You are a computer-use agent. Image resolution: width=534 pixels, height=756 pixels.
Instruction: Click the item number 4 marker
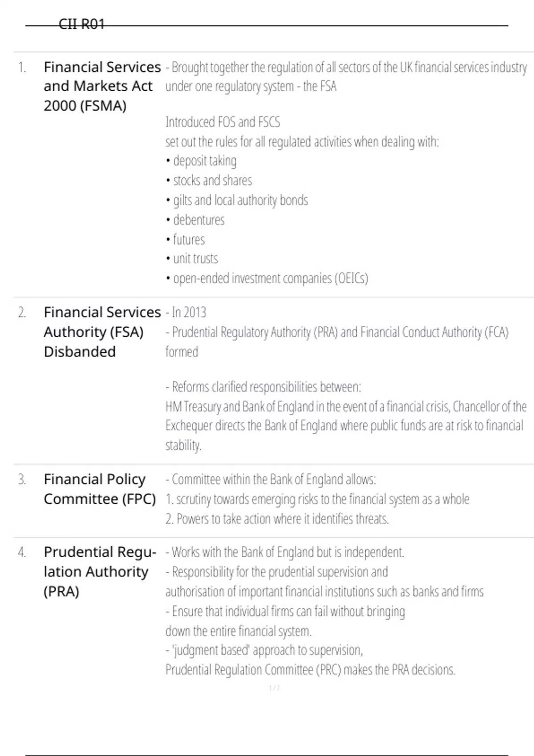pos(22,552)
